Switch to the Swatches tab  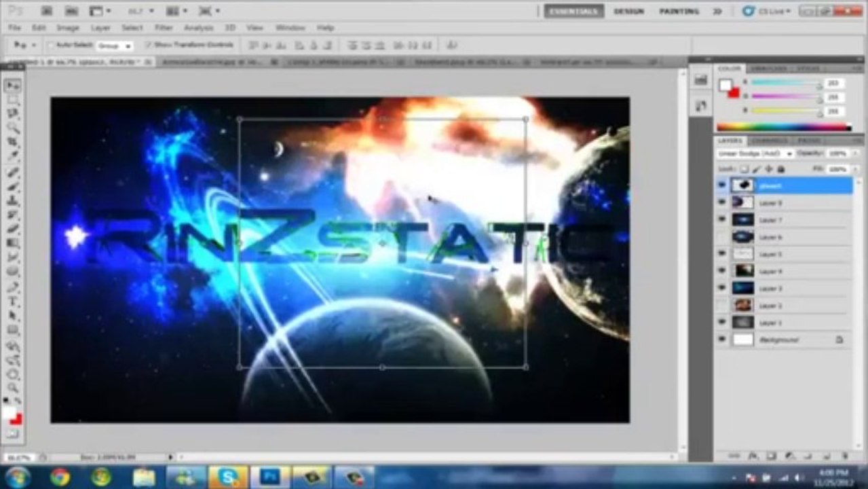pyautogui.click(x=768, y=69)
